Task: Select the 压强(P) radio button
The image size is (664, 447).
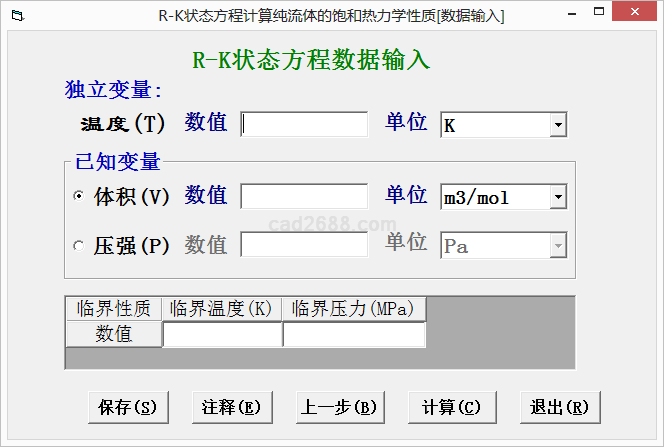Action: [79, 245]
